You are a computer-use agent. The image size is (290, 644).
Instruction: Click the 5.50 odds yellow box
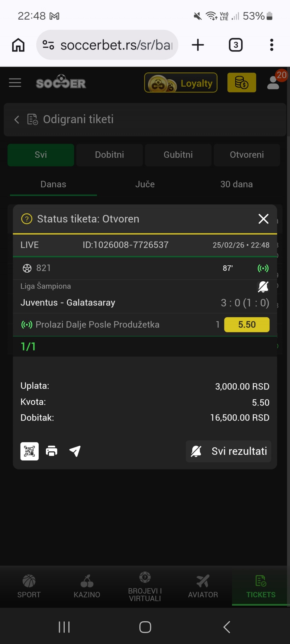click(247, 325)
